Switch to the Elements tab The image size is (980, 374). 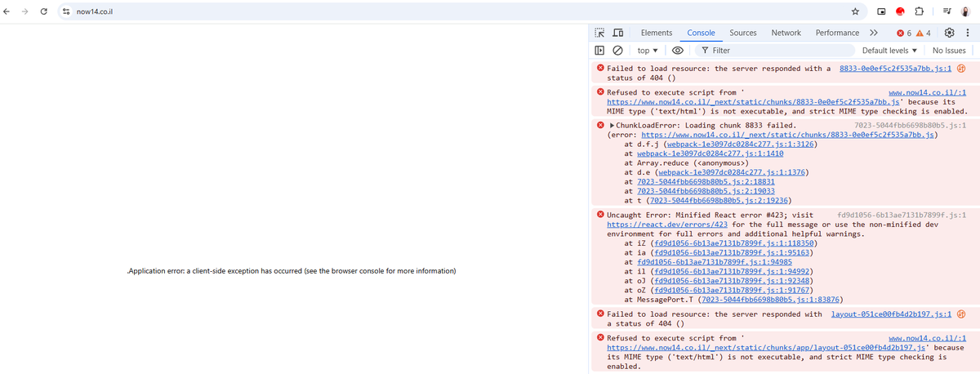tap(657, 33)
